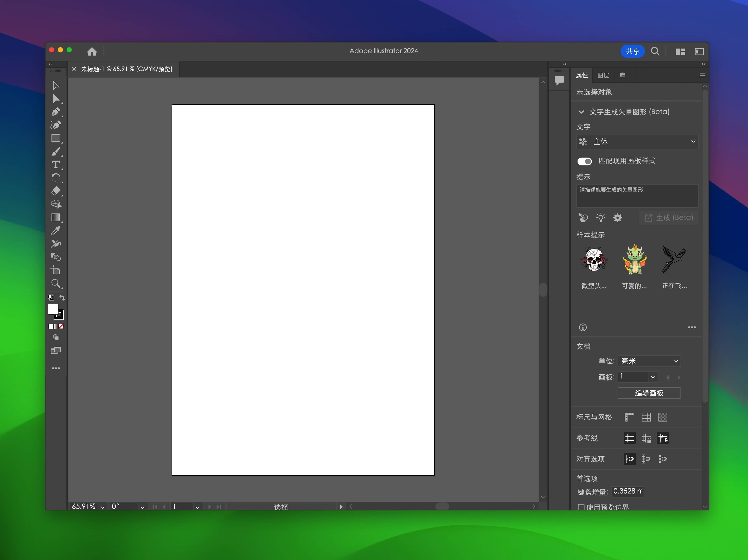
Task: Select the Direct Selection tool
Action: point(56,99)
